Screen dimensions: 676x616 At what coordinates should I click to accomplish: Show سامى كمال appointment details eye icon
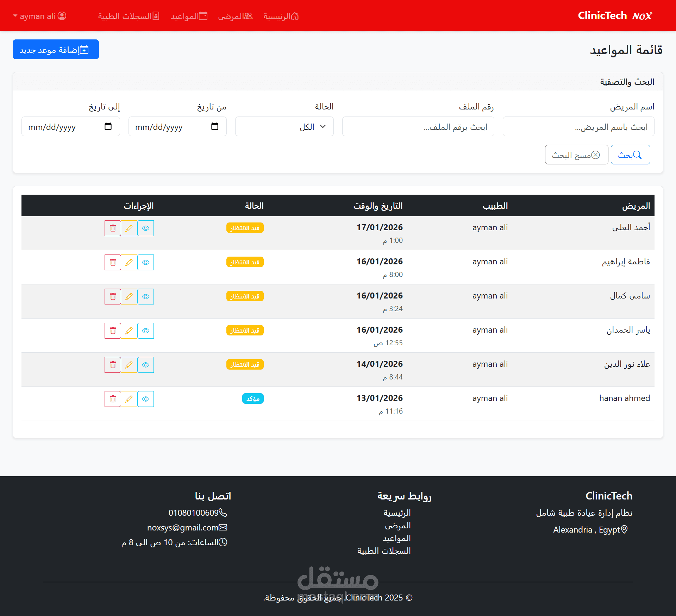(x=145, y=297)
